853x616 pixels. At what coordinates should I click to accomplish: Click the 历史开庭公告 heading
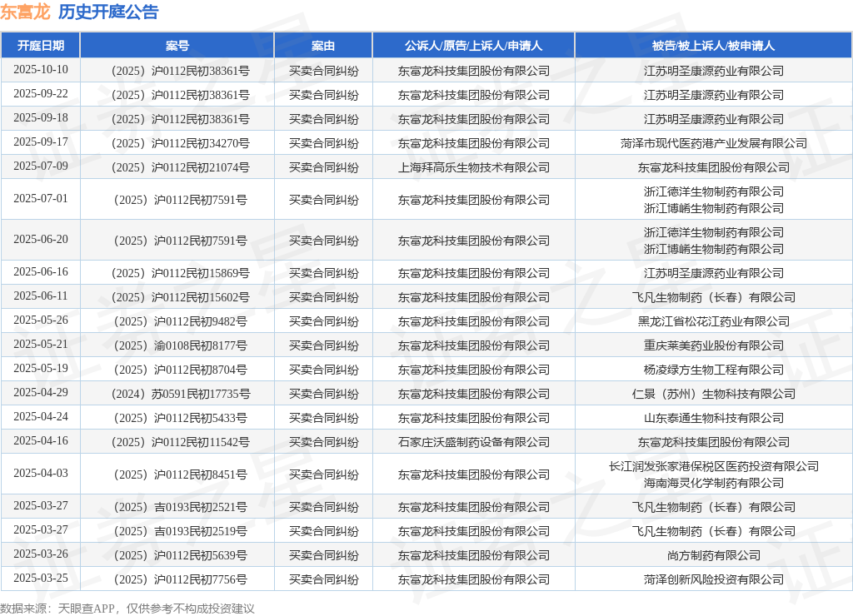coord(108,12)
